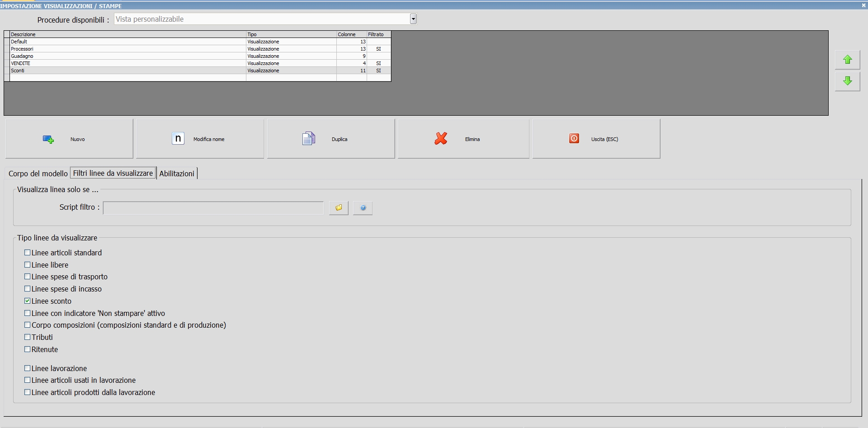The image size is (868, 428).
Task: Close the Impostazione visualizzazioni window
Action: click(x=863, y=5)
